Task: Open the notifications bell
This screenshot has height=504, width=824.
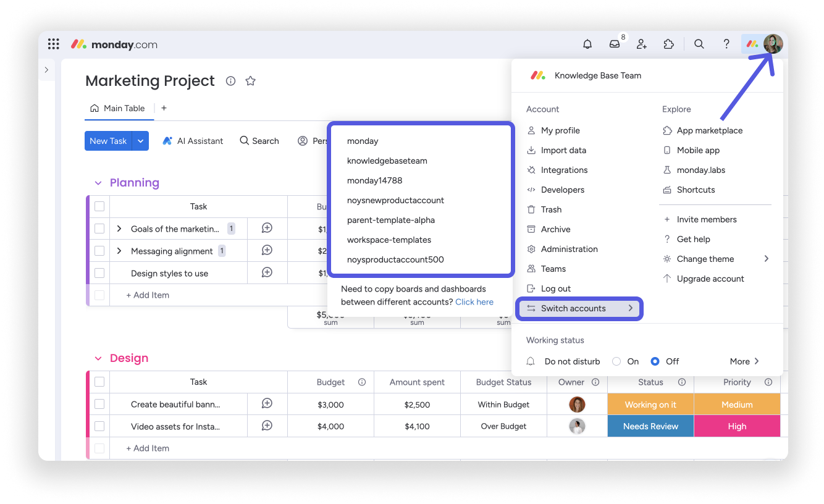Action: [x=587, y=44]
